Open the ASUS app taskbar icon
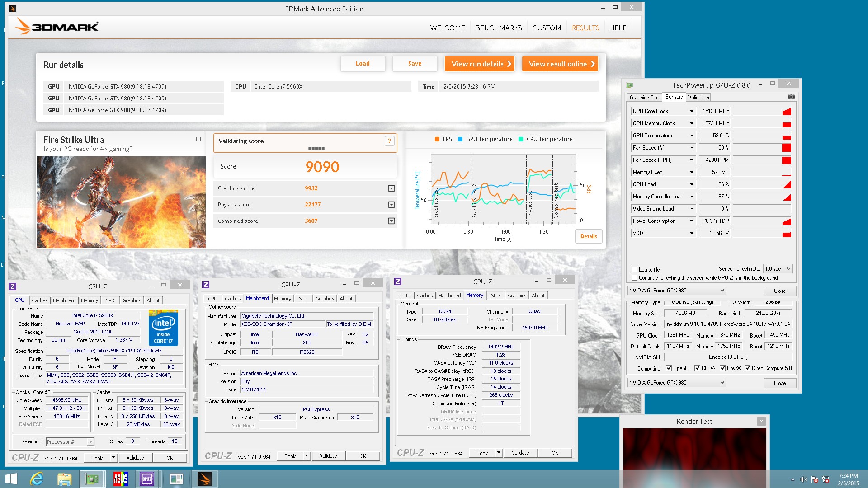Screen dimensions: 868x488 click(120, 479)
